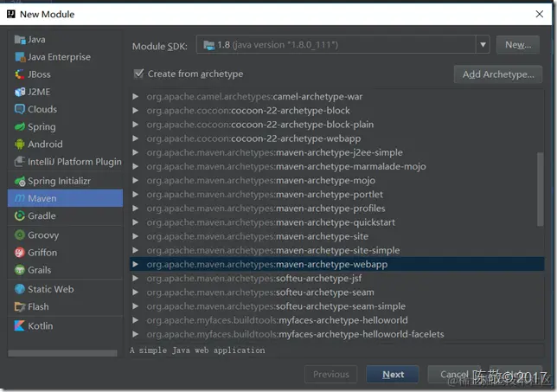Viewport: 557px width, 392px height.
Task: Expand softeu-archetype-jsf node
Action: pyautogui.click(x=135, y=279)
